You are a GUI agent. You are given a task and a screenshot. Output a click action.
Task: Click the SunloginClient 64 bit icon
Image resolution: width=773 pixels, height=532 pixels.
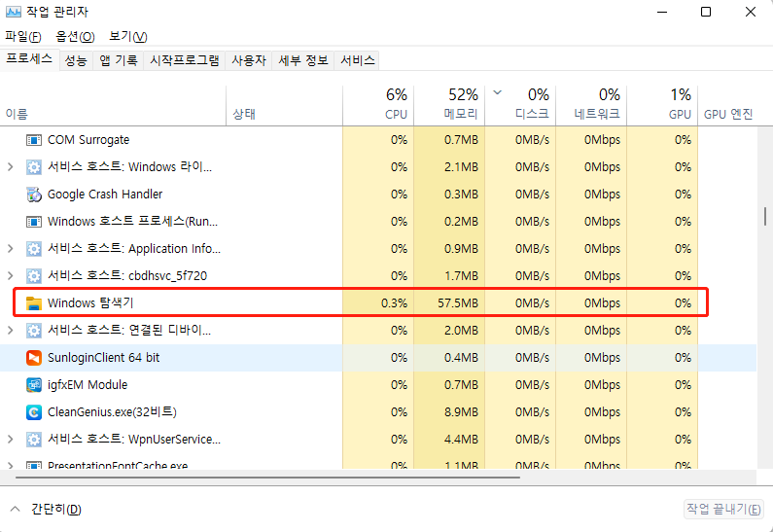click(x=34, y=358)
